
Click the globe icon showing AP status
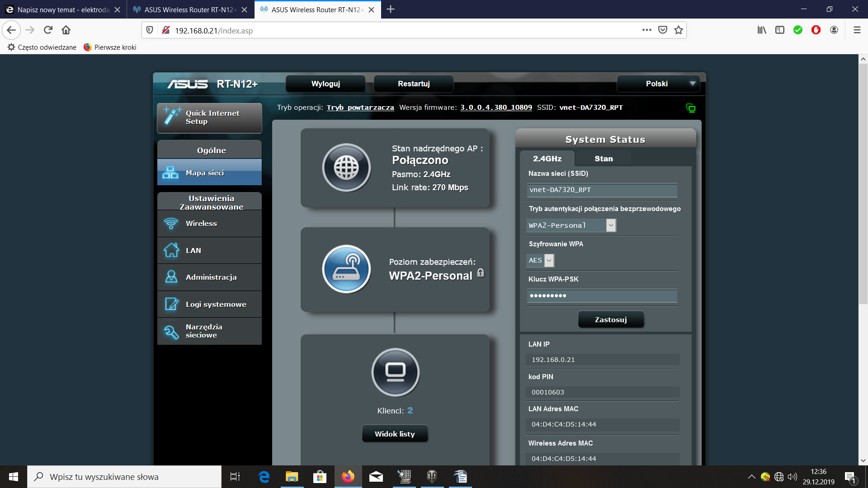point(347,167)
